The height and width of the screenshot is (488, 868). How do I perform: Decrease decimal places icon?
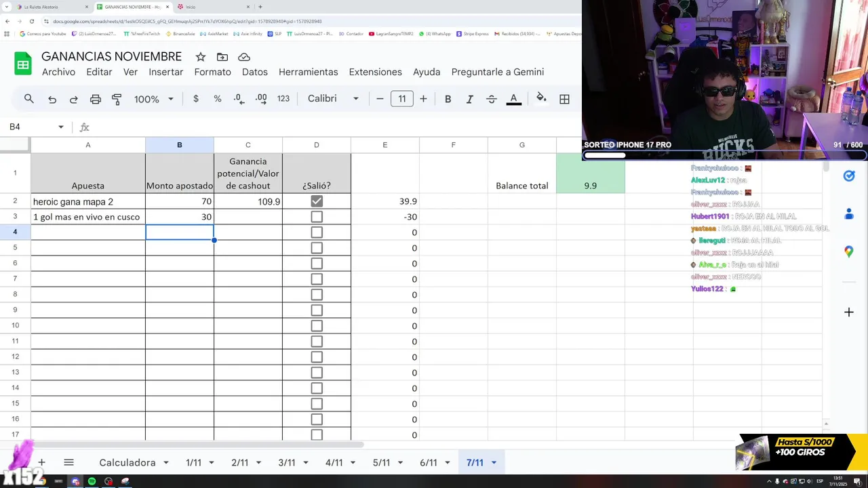[239, 99]
